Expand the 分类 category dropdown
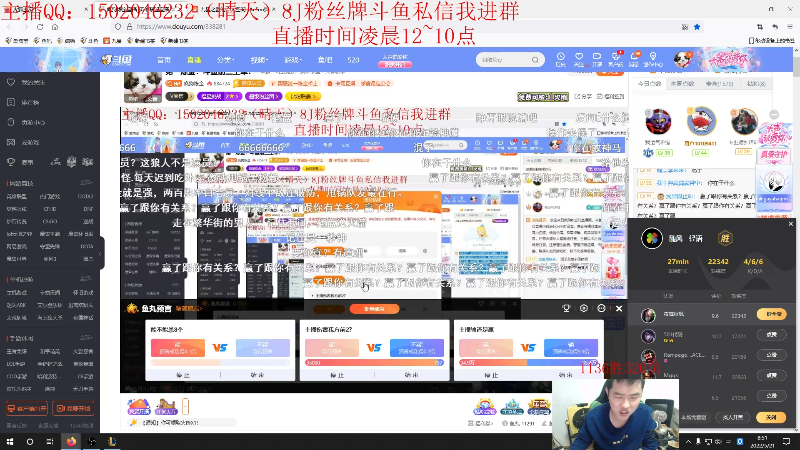 (x=225, y=60)
